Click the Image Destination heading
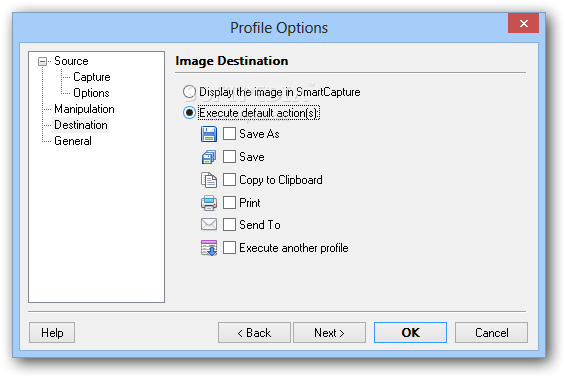 [232, 61]
